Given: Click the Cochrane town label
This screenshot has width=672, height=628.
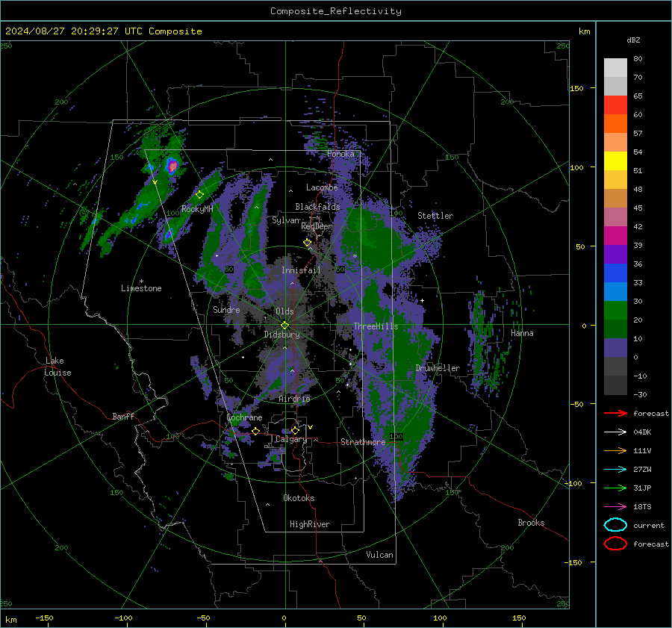Looking at the screenshot, I should pyautogui.click(x=244, y=417).
